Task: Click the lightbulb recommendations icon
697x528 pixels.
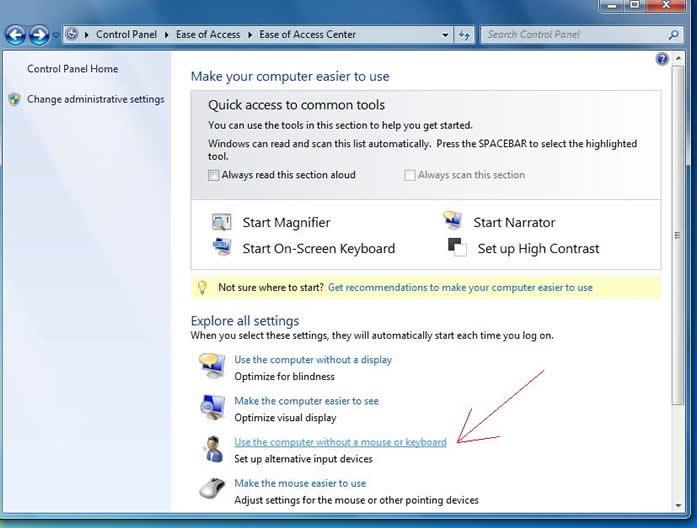Action: (202, 287)
